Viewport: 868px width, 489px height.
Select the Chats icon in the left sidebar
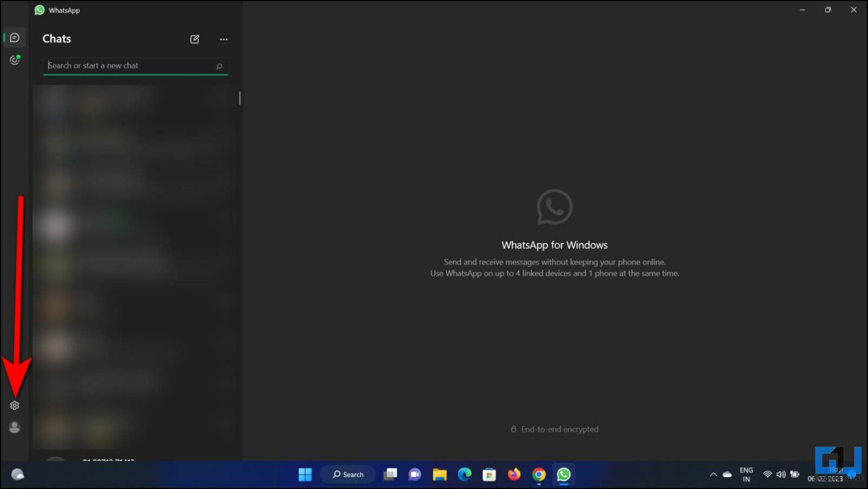[14, 37]
